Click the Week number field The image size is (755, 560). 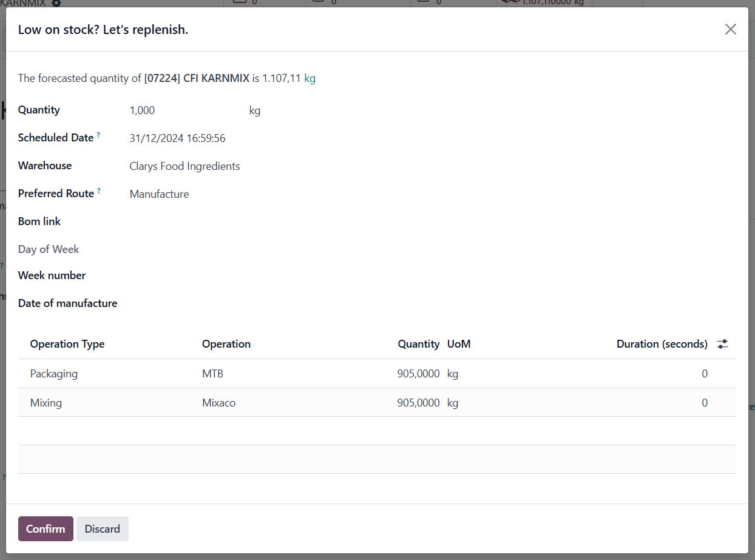tap(243, 276)
